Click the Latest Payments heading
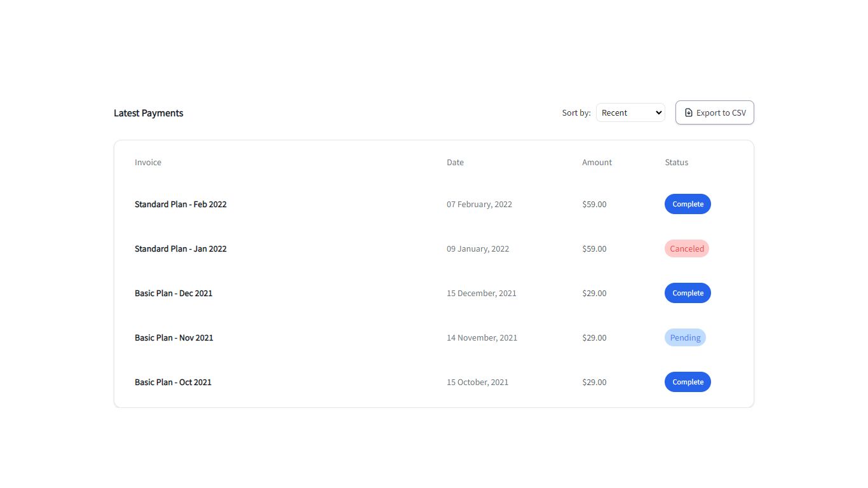The width and height of the screenshot is (868, 488). pos(148,112)
